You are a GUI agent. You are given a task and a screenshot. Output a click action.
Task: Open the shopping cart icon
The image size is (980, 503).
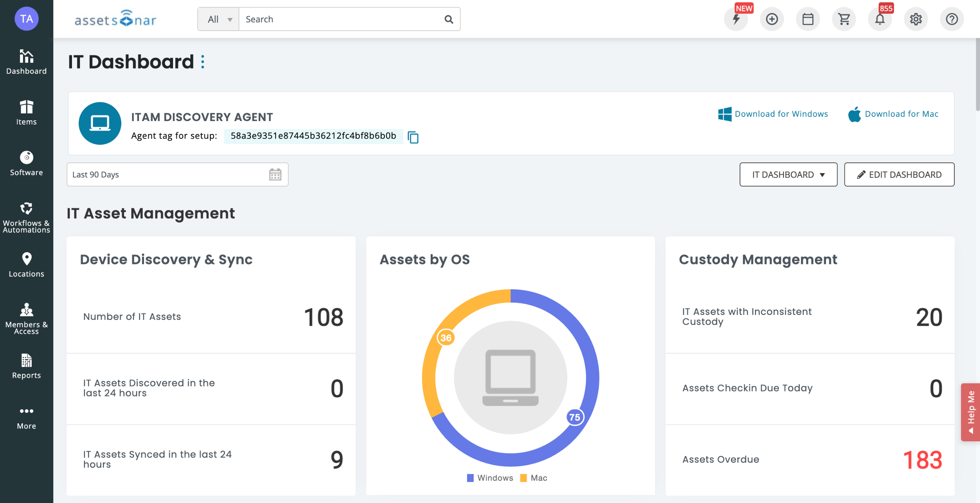[844, 19]
